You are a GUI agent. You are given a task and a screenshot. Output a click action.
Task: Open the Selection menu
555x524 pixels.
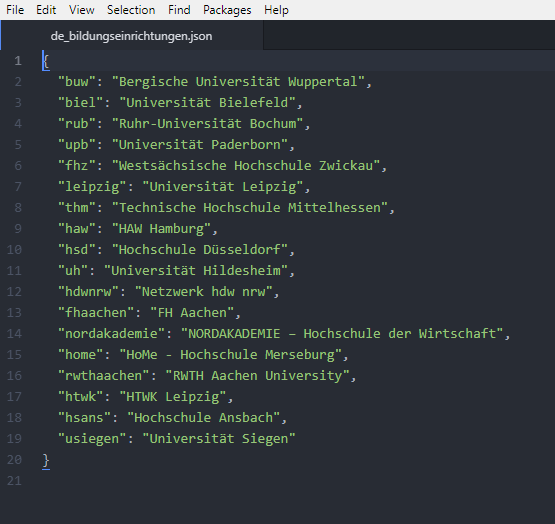[131, 10]
